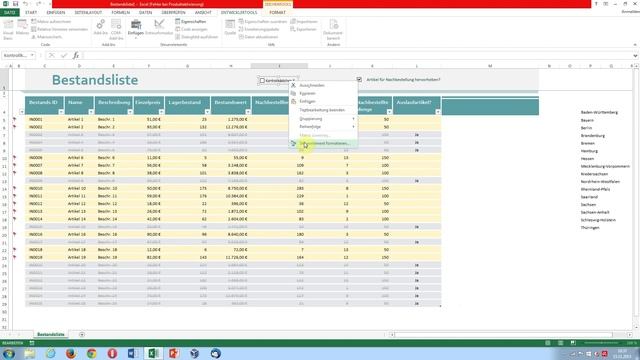Click the formula bar input field

coord(357,56)
